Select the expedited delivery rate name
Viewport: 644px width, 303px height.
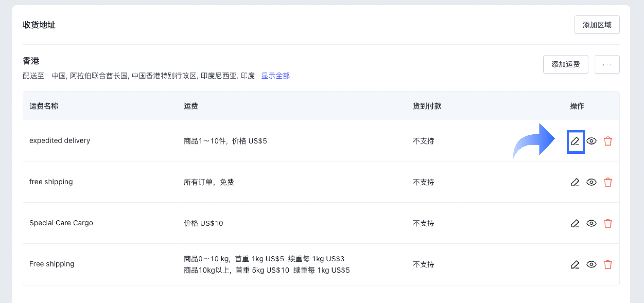pos(59,141)
